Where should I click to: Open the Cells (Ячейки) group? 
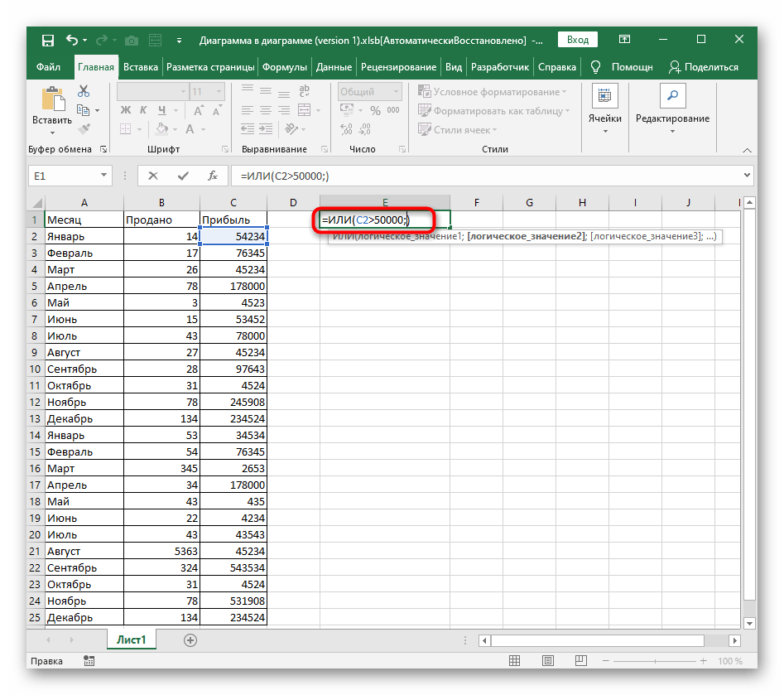point(604,108)
